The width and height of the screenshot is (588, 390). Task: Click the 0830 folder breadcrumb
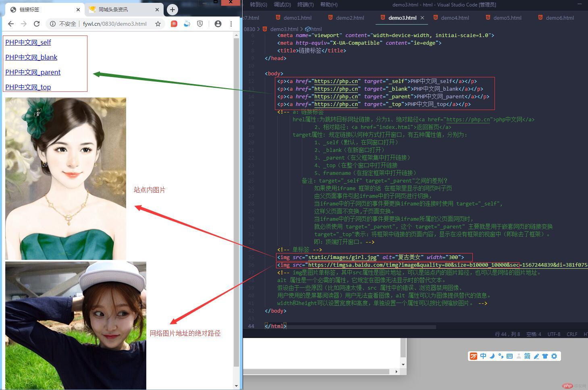click(249, 29)
